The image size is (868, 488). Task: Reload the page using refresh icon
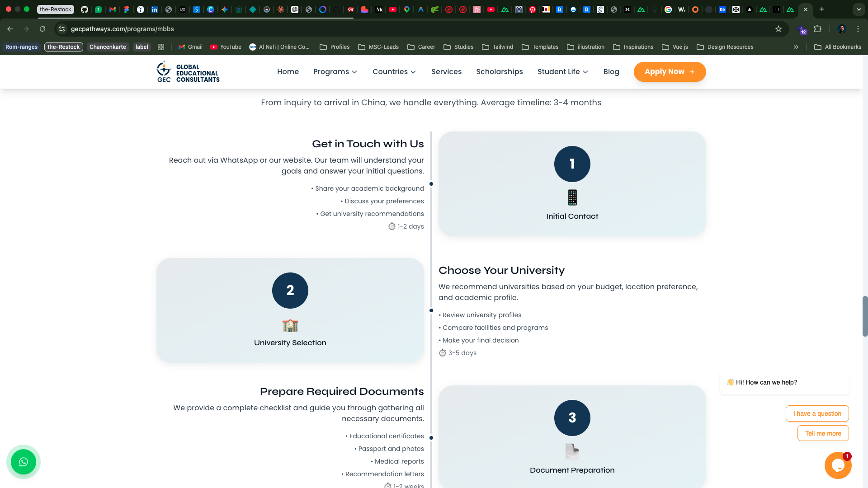[42, 29]
